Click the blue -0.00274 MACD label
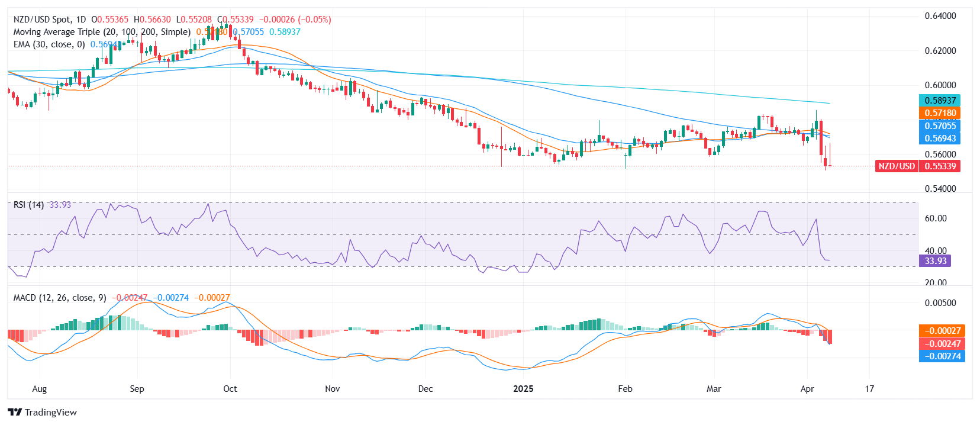The image size is (980, 425). pyautogui.click(x=942, y=356)
